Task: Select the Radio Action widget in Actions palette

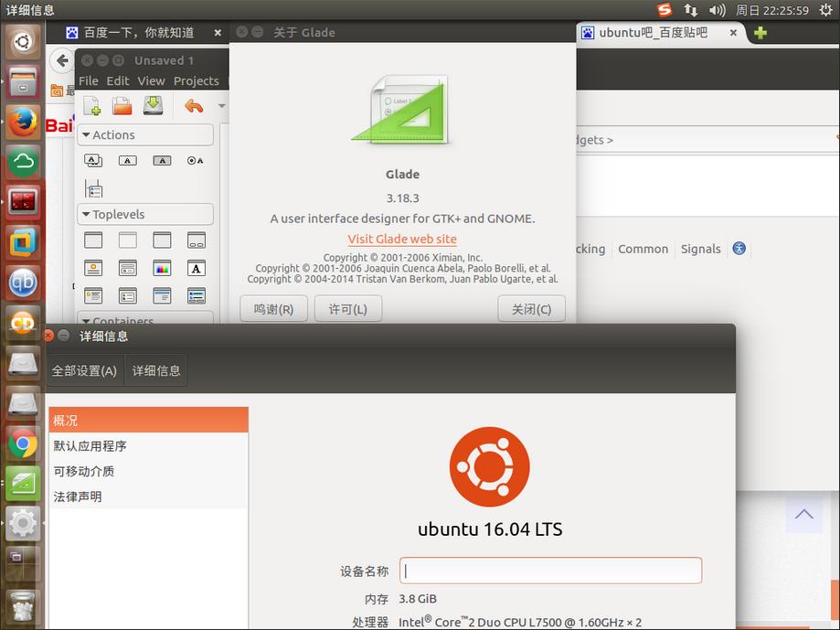Action: point(196,160)
